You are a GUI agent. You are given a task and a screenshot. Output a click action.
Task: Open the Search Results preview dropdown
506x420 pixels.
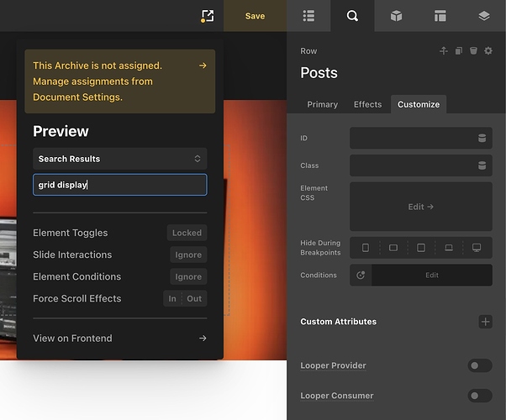tap(119, 159)
